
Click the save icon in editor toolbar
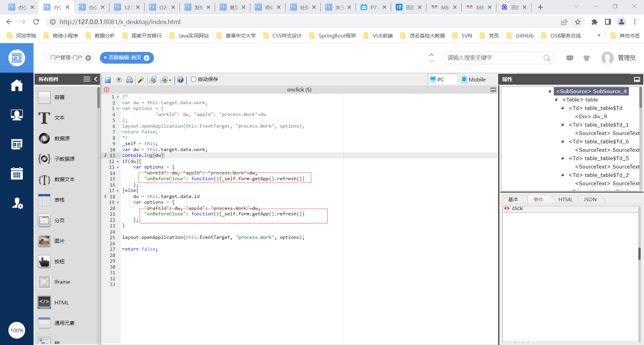point(108,80)
